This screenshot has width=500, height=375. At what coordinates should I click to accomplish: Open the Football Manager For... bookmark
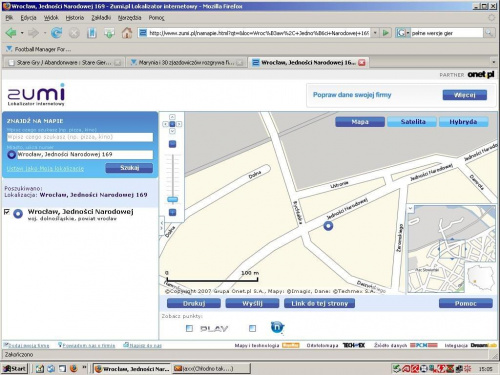click(39, 49)
